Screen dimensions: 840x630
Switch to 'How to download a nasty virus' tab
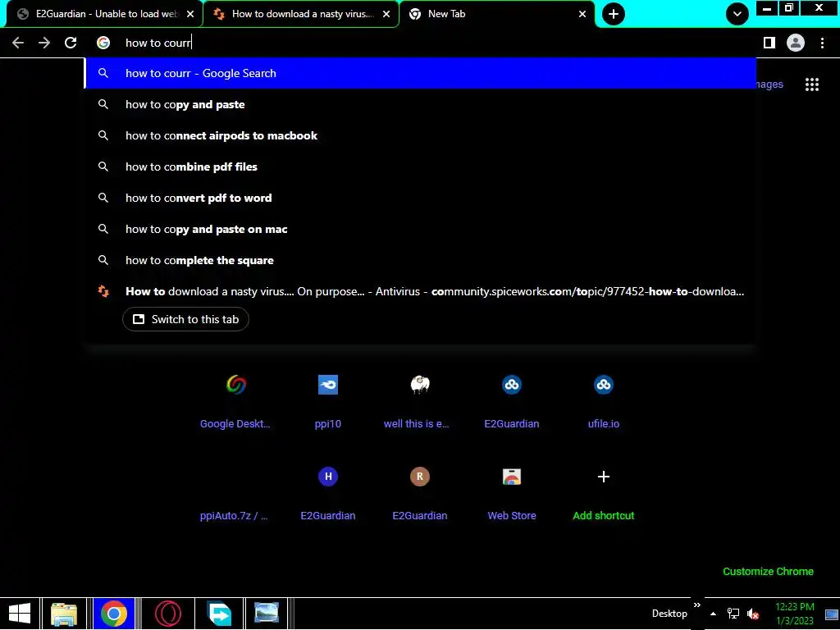point(301,14)
